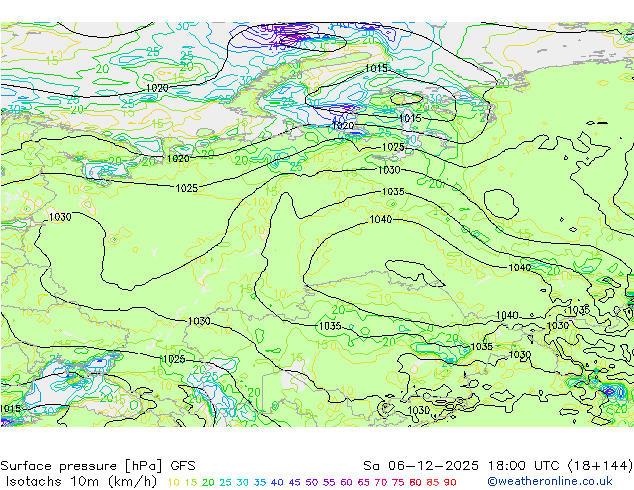
Task: Click the magenta 60 value in the isotach legend
Action: pos(346,482)
